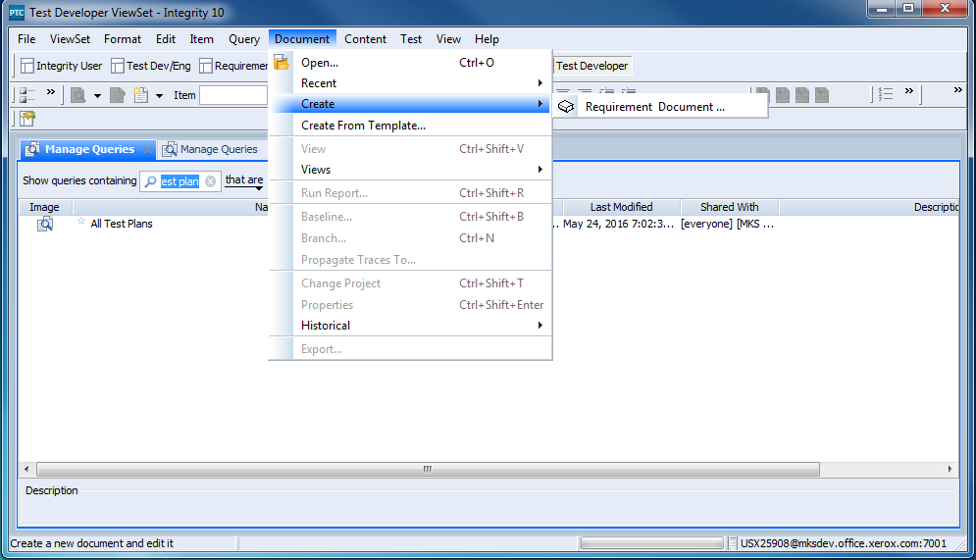Focus the Item ID input field
The image size is (976, 560).
[233, 95]
